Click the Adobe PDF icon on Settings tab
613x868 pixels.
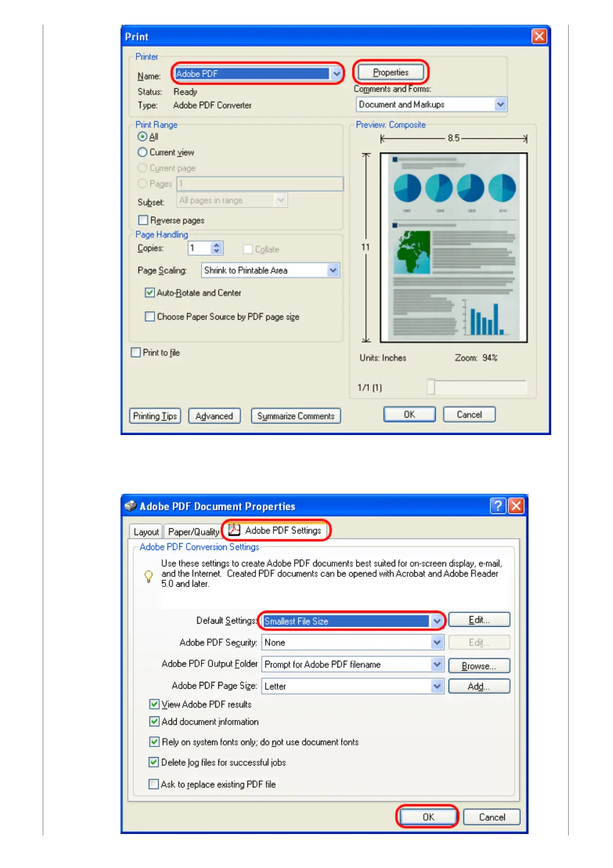234,530
